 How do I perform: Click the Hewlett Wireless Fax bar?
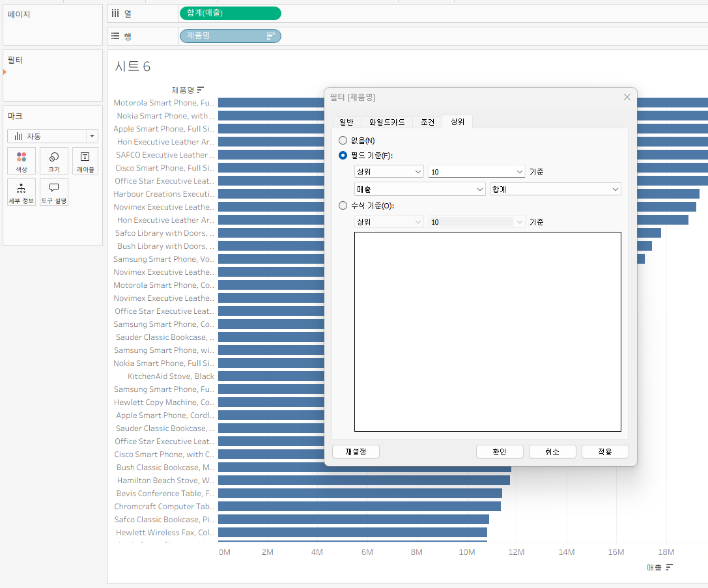point(352,533)
